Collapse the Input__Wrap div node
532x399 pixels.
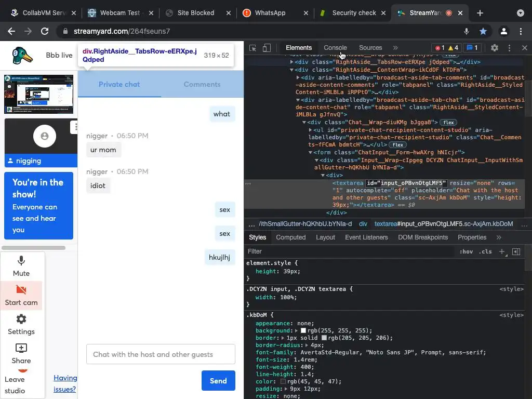316,160
